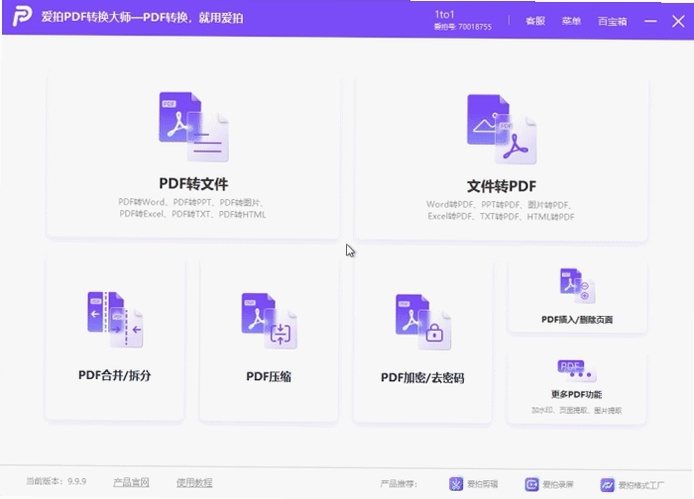Click the PDF加密/去密码 label
Screen dimensions: 694x499
[x=423, y=378]
